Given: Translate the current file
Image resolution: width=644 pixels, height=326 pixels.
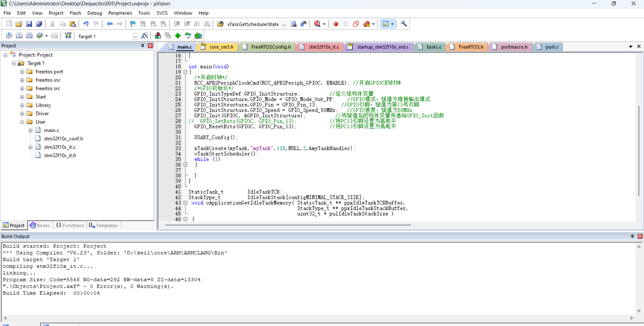Looking at the screenshot, I should 9,36.
